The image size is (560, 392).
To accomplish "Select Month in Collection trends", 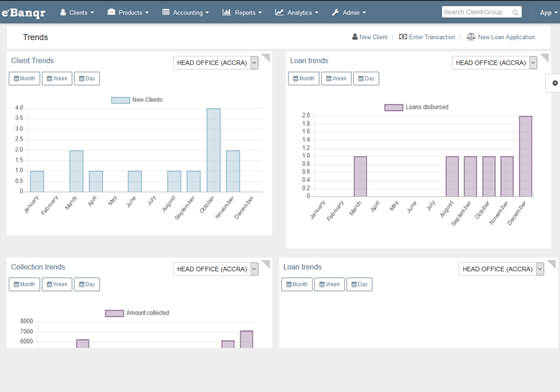I will point(24,285).
